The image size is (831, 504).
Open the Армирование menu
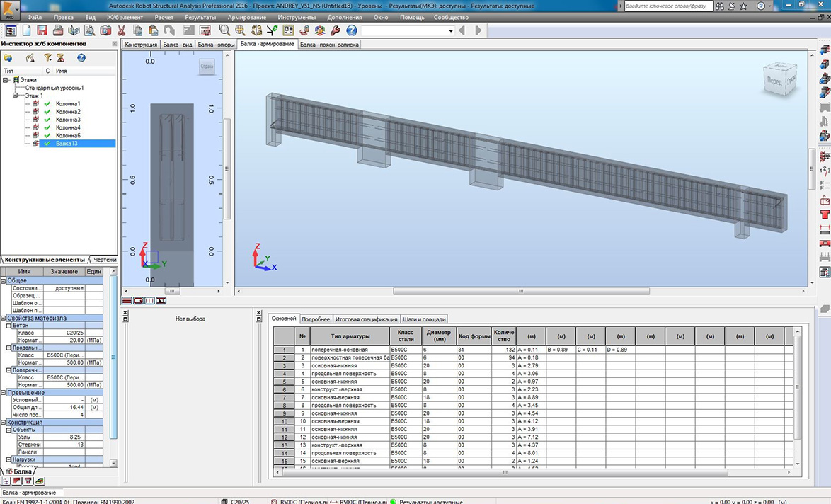247,17
